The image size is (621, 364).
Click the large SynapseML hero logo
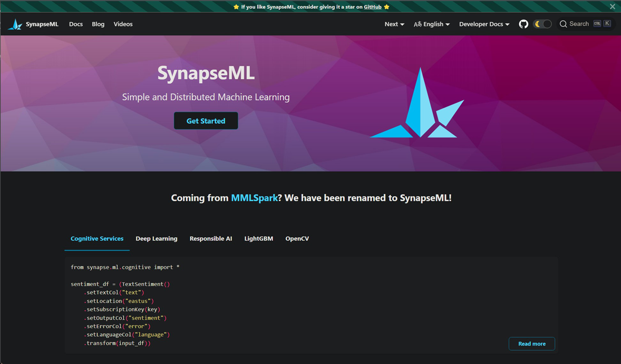pyautogui.click(x=417, y=103)
